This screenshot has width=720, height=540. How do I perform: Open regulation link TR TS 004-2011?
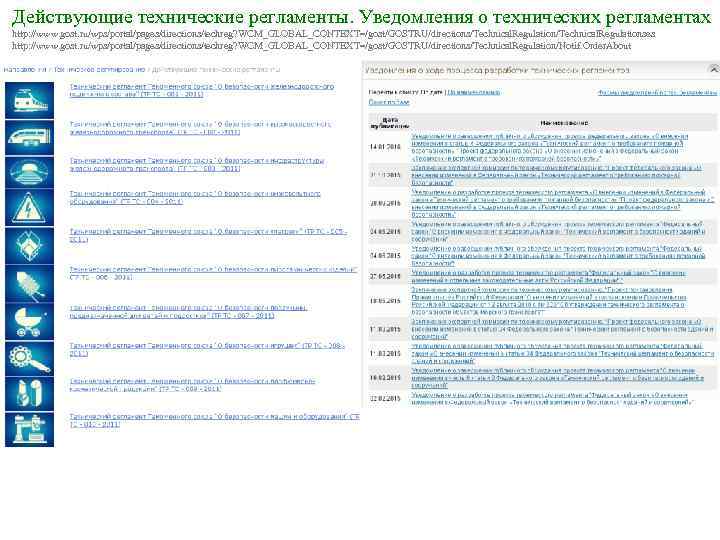pyautogui.click(x=195, y=197)
